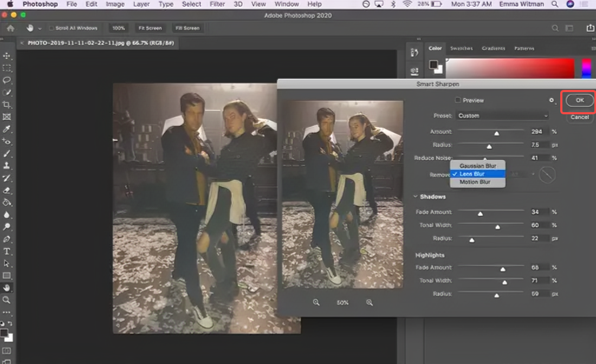596x364 pixels.
Task: Select the Move tool at the toolbar top
Action: coord(7,56)
